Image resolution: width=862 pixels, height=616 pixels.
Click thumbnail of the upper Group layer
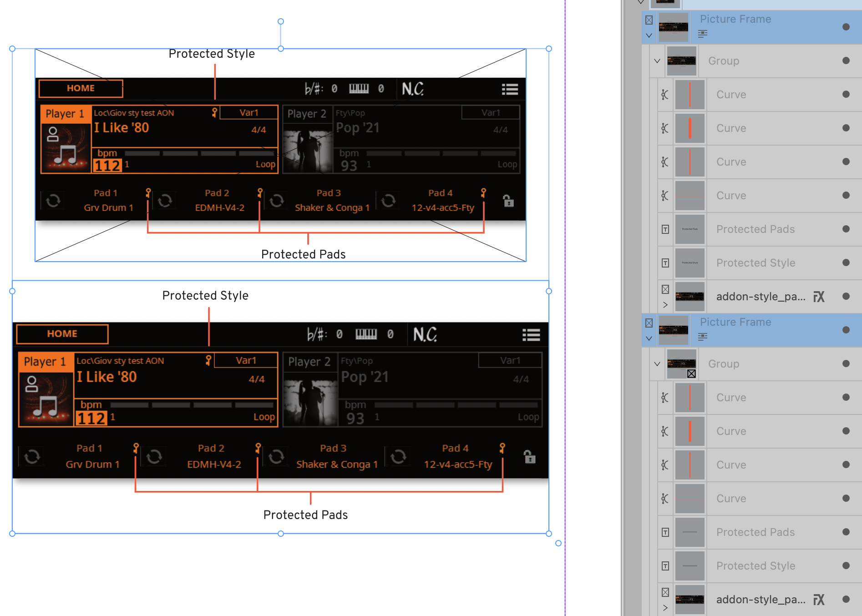[682, 61]
